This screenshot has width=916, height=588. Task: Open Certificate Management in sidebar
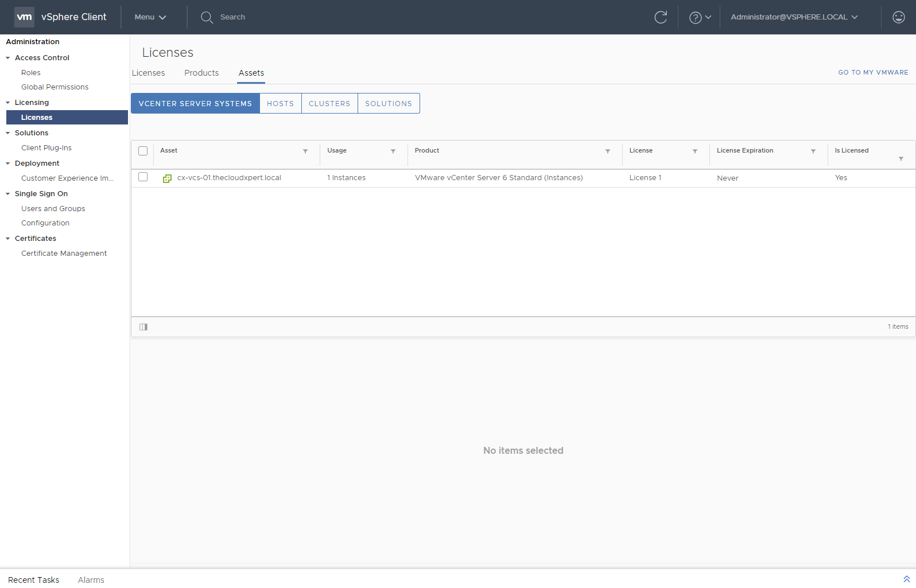tap(64, 254)
